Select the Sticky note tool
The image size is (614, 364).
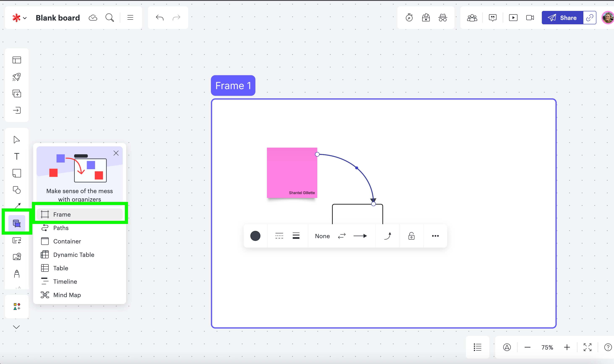pos(17,173)
